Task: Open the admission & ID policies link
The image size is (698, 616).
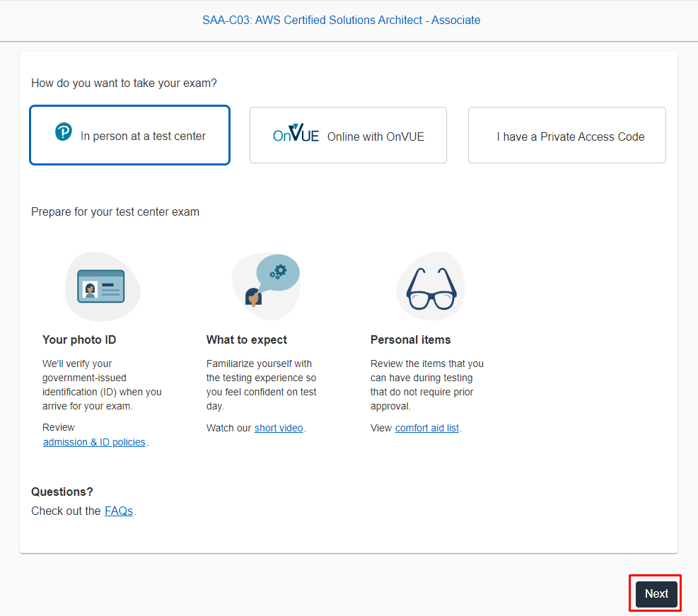Action: [x=94, y=442]
